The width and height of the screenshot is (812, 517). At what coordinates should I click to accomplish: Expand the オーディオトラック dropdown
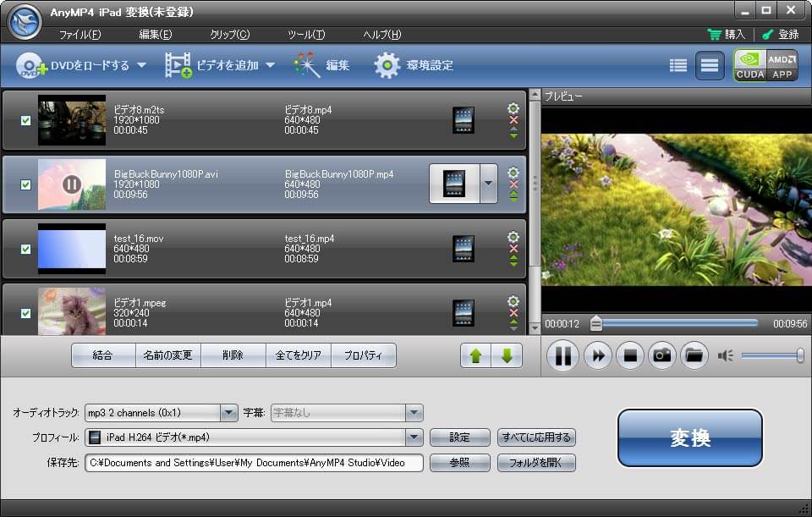(228, 413)
